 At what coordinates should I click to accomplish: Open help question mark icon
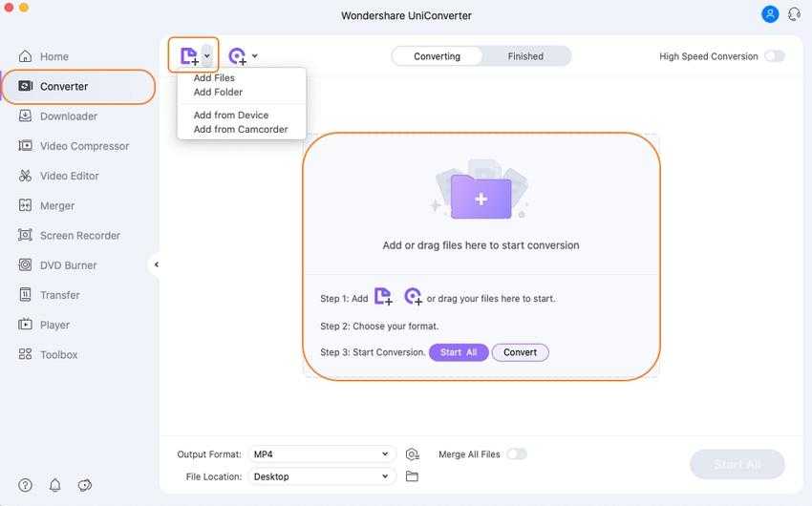click(25, 485)
